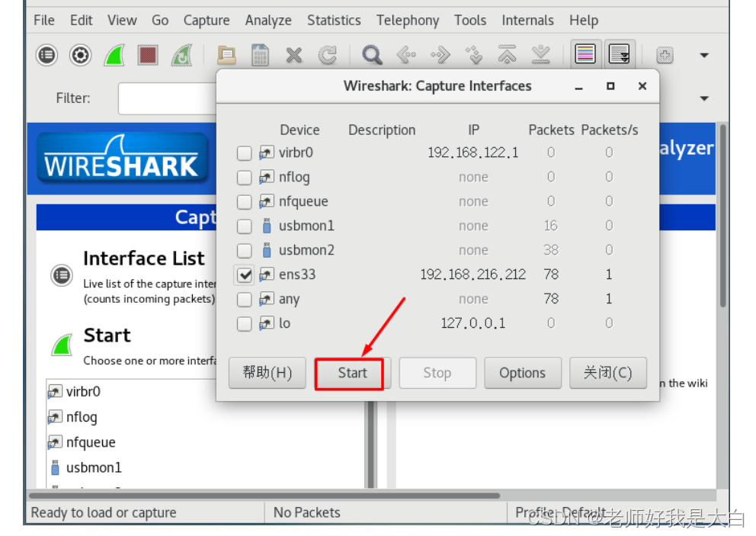756x536 pixels.
Task: Click the Stop button in dialog
Action: (x=437, y=373)
